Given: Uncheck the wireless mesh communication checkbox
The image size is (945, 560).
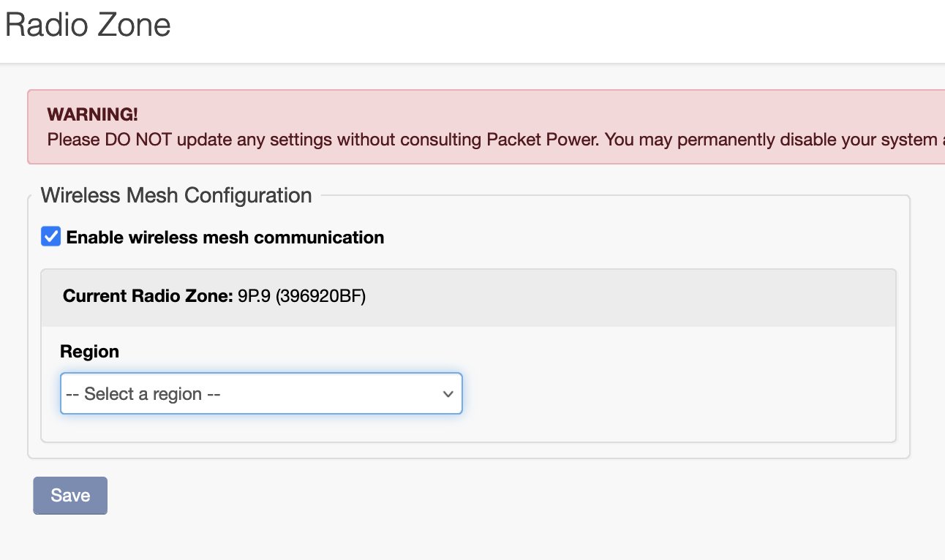Looking at the screenshot, I should point(50,237).
